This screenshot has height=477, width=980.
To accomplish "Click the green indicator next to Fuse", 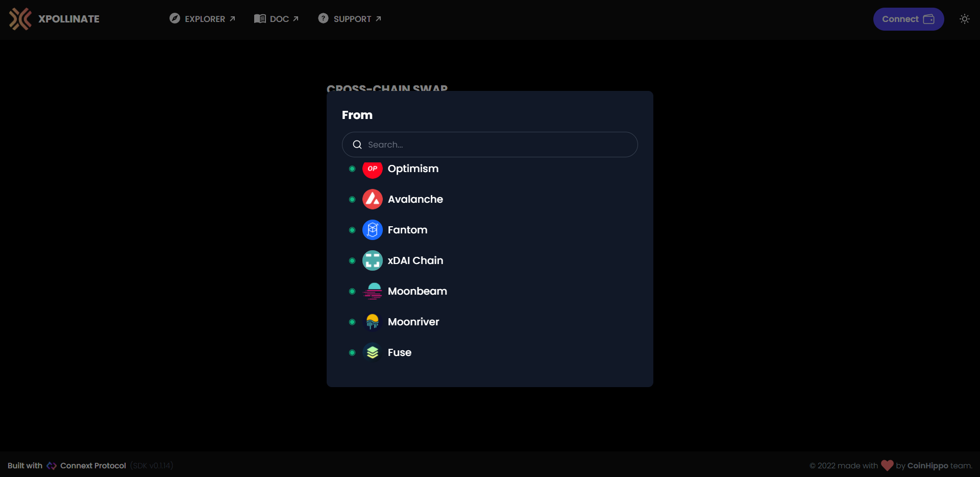I will pyautogui.click(x=352, y=352).
